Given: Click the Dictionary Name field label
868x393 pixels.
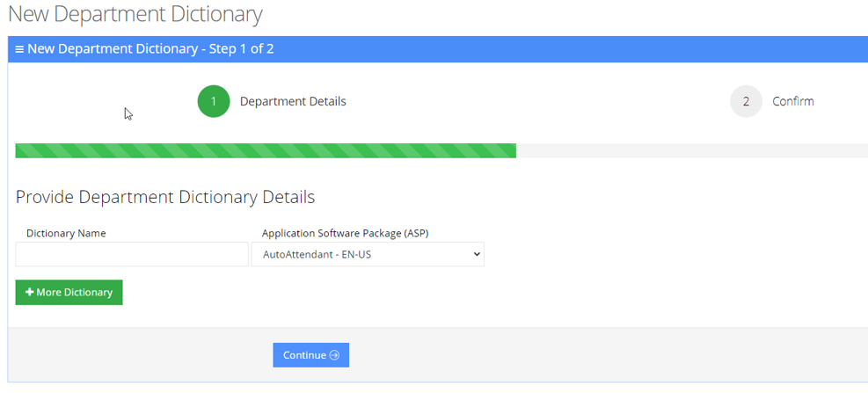Looking at the screenshot, I should tap(66, 233).
